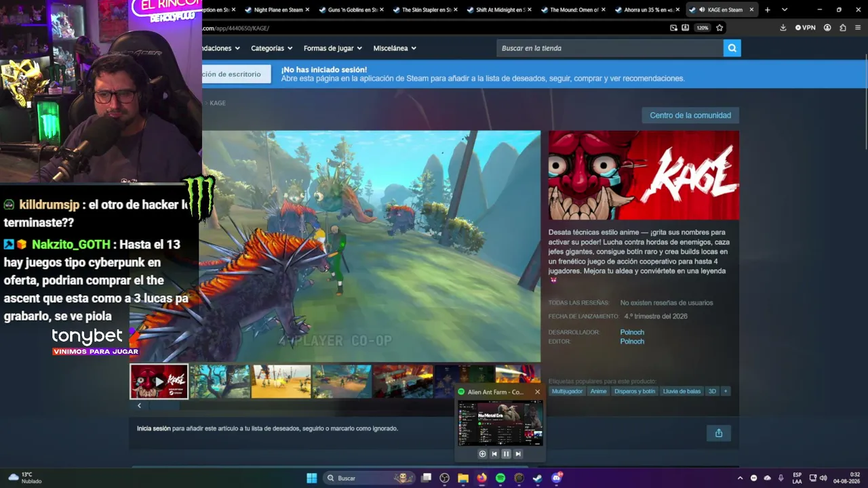
Task: Open Steam from the taskbar
Action: (537, 478)
